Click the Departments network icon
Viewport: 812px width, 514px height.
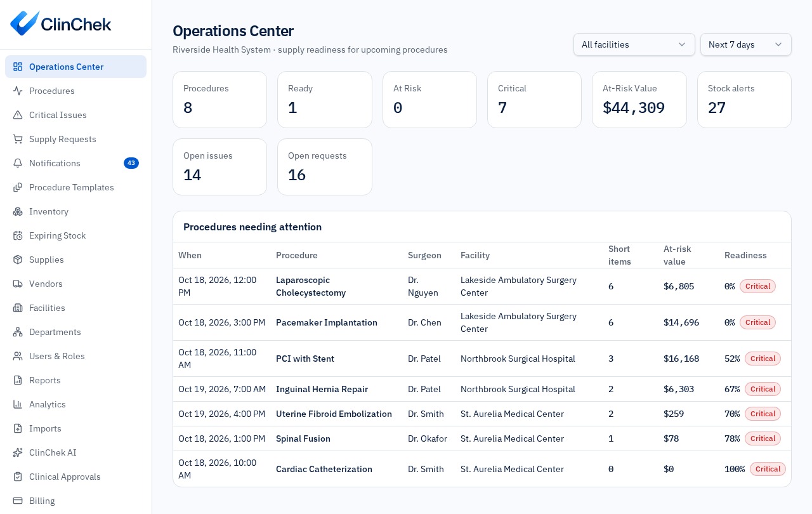point(18,332)
